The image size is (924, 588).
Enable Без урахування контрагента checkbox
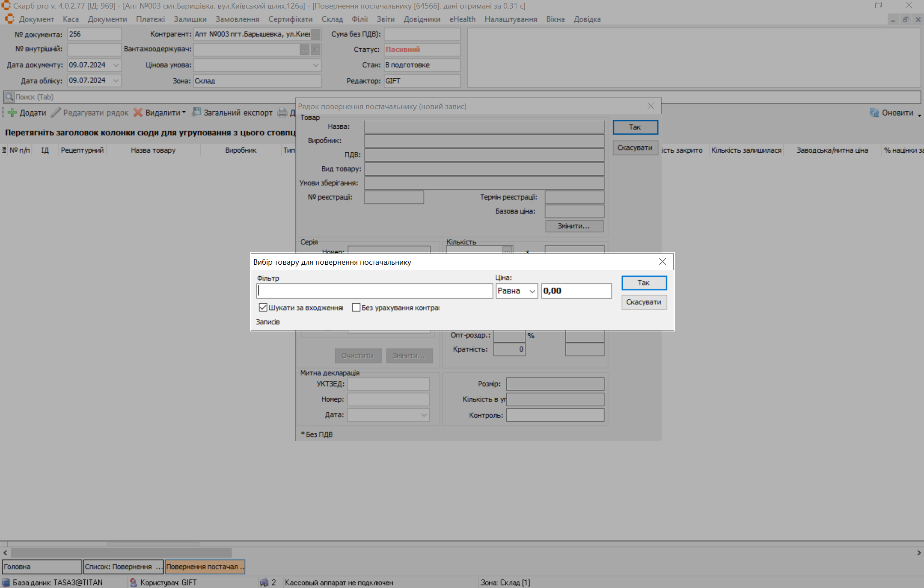(356, 307)
